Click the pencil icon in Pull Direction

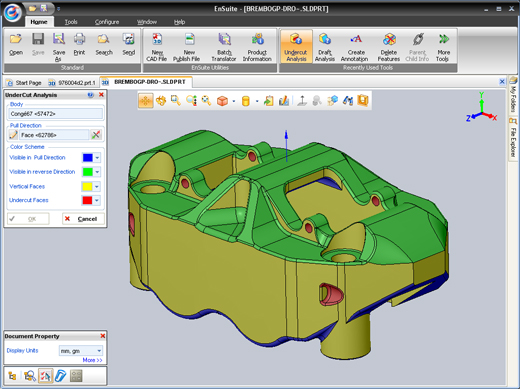click(13, 135)
